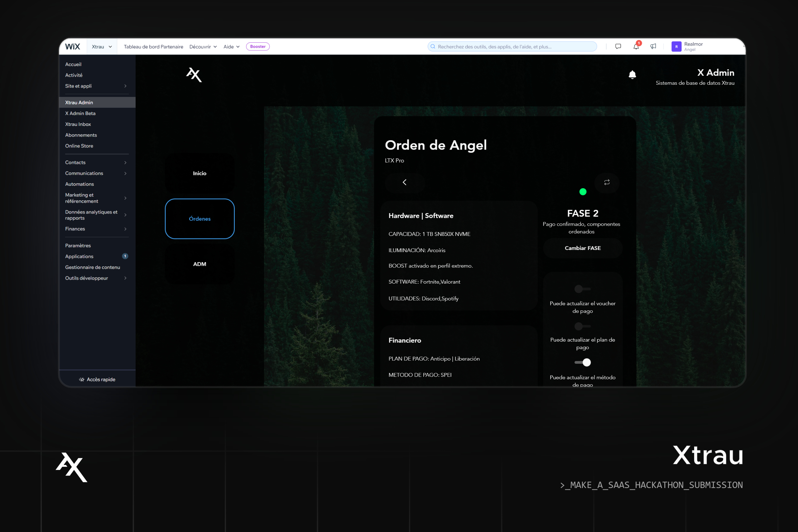Expand the Découvrir menu
The height and width of the screenshot is (532, 798).
click(203, 47)
